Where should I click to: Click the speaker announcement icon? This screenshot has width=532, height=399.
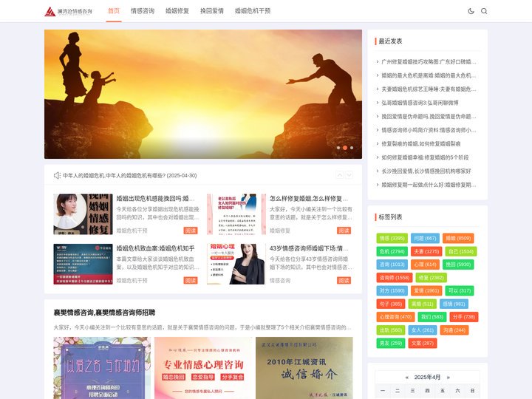pos(57,175)
